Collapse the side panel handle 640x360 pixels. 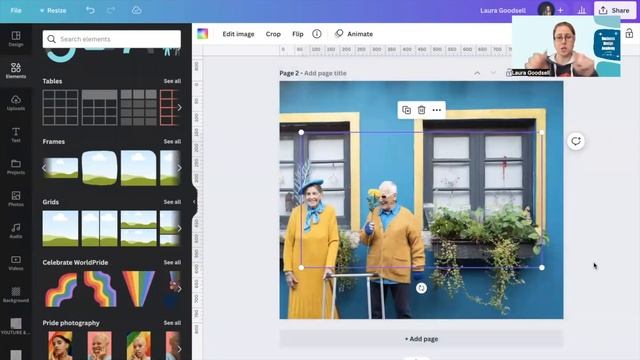pyautogui.click(x=194, y=202)
